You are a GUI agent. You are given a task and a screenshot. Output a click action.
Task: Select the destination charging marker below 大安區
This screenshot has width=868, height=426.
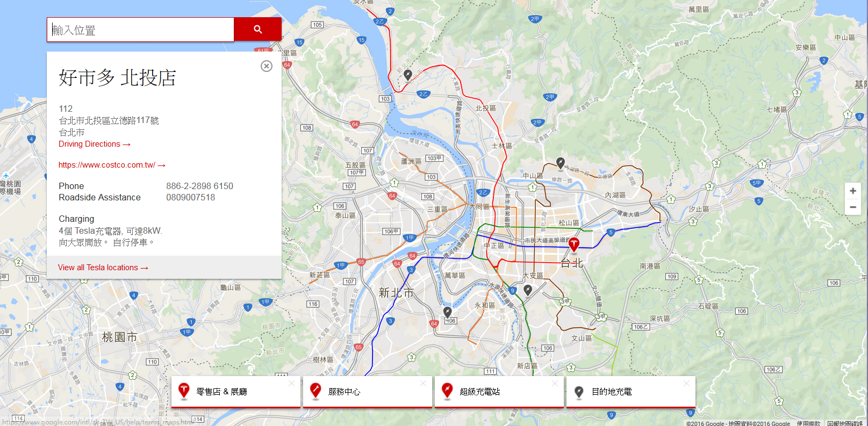pos(528,290)
